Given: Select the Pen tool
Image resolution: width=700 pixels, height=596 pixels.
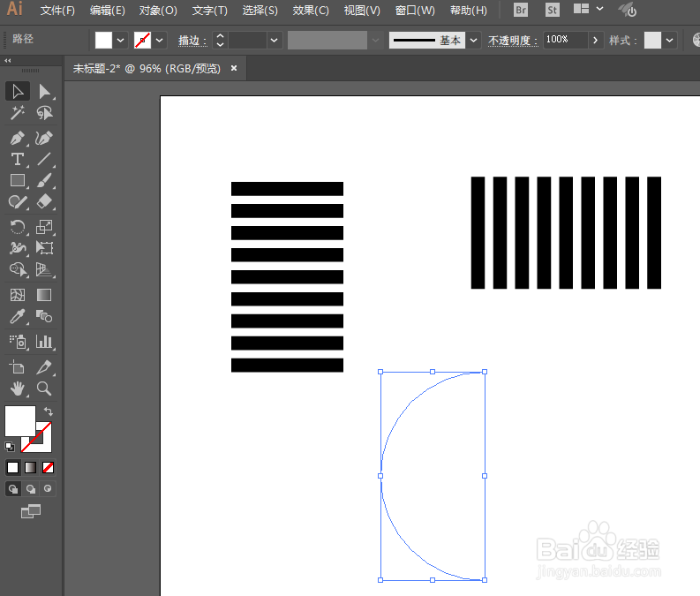Looking at the screenshot, I should pos(18,138).
